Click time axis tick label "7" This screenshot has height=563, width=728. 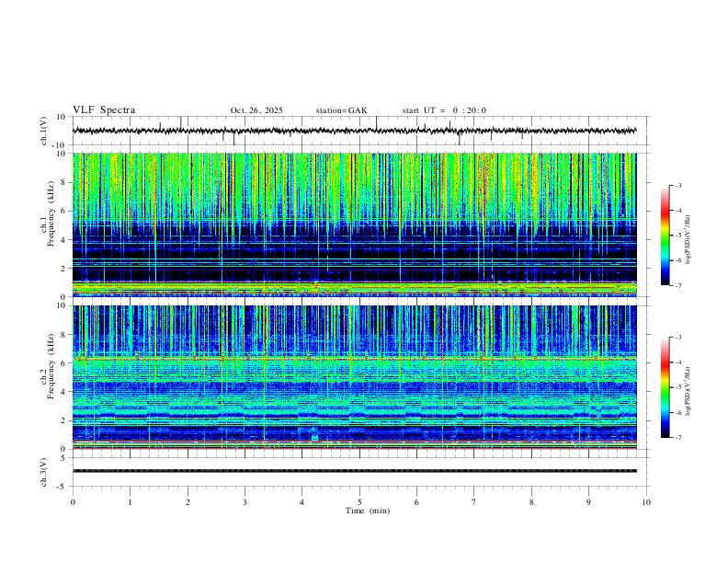(x=474, y=502)
